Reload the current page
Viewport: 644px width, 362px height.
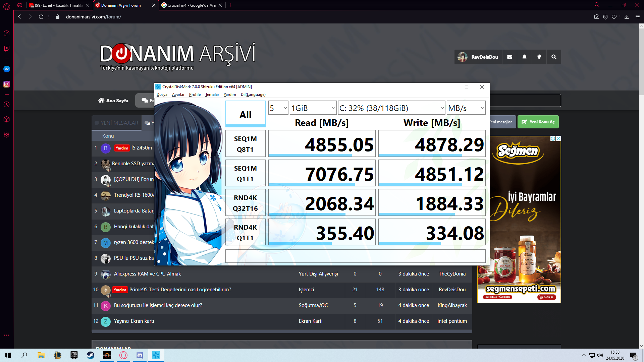point(41,17)
